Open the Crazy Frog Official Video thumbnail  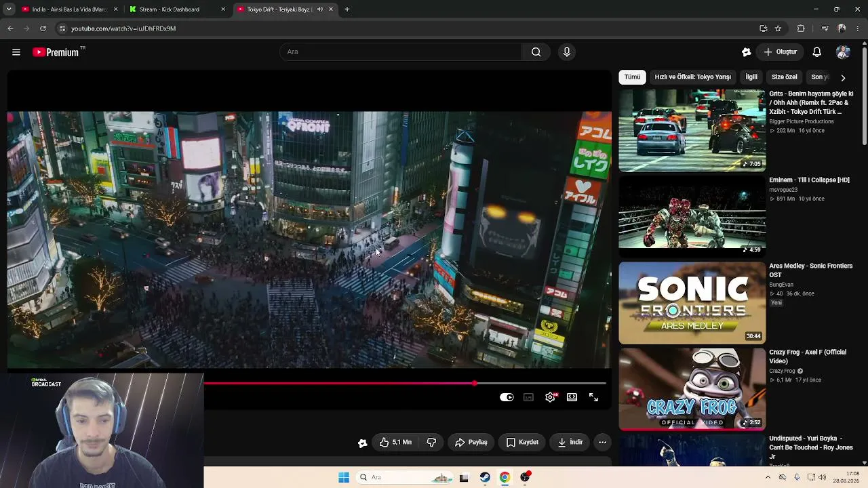tap(692, 389)
